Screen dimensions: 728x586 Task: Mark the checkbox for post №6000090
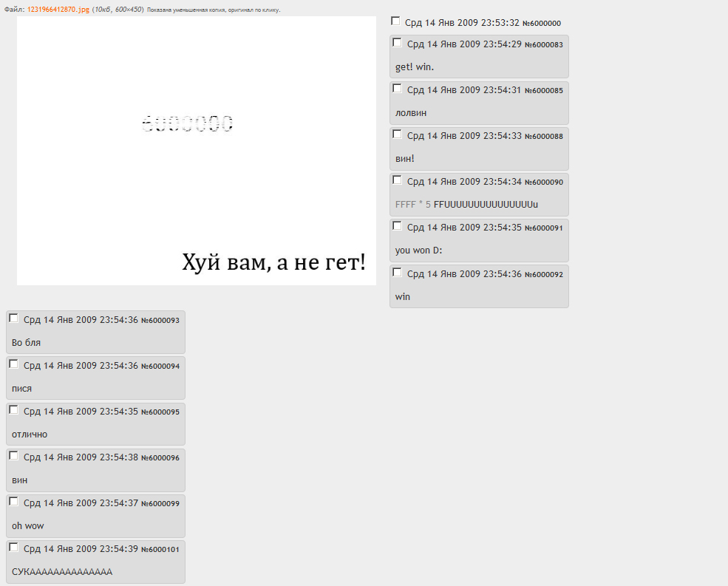coord(398,180)
